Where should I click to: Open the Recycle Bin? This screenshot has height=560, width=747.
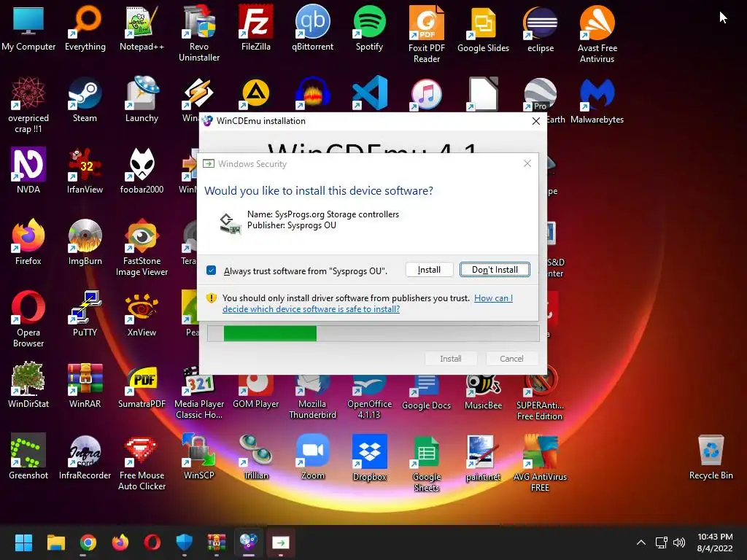click(x=711, y=456)
